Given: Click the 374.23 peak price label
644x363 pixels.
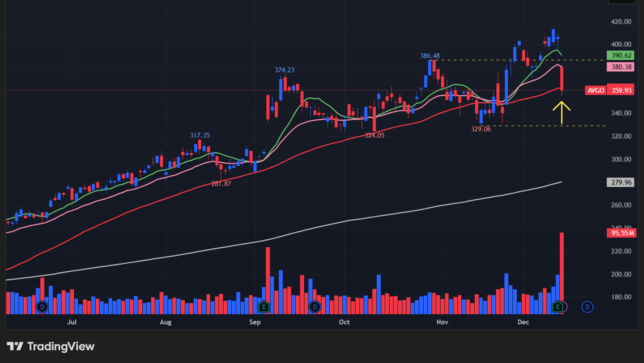Looking at the screenshot, I should coord(285,70).
